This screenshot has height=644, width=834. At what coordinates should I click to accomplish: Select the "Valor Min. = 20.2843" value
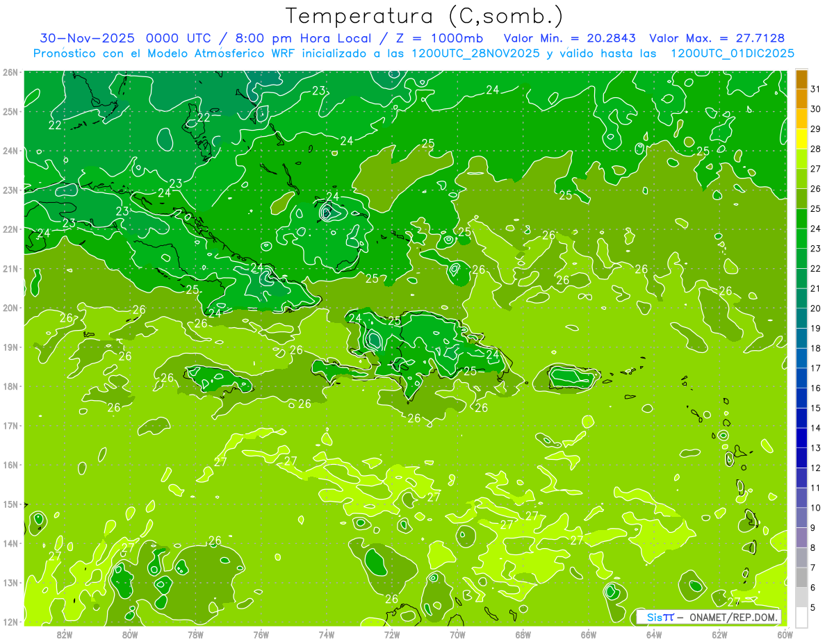point(569,38)
